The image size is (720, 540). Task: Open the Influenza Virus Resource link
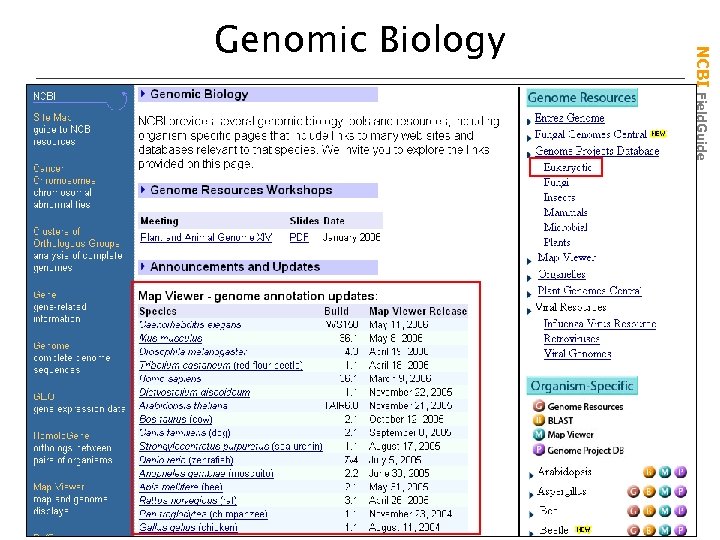[600, 324]
